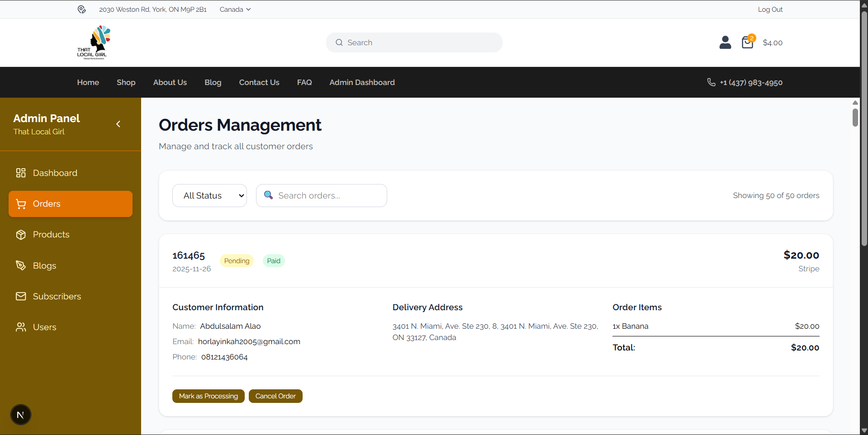The image size is (868, 435).
Task: Click the shopping bag cart icon in header
Action: click(x=747, y=42)
